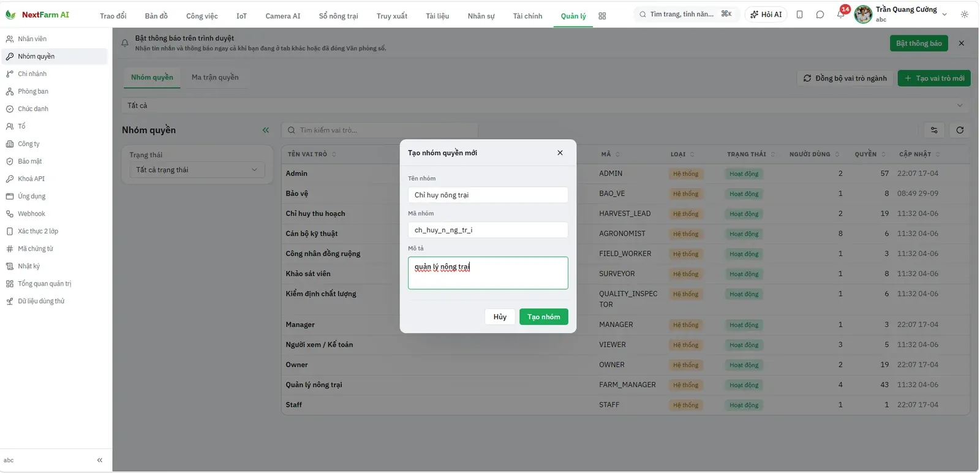The image size is (980, 473).
Task: Click the Mã nhóm input field
Action: [488, 230]
